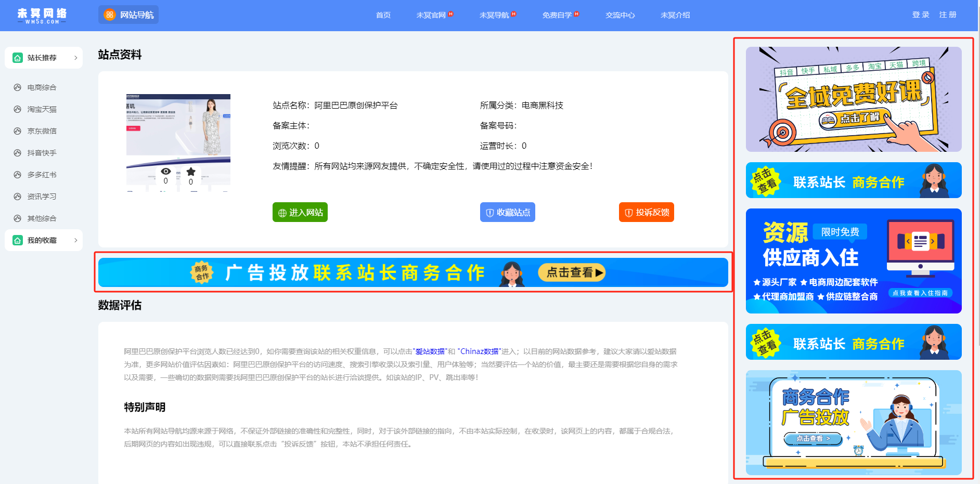Screen dimensions: 980x484
Task: Open the 爱站数据 link
Action: [430, 351]
